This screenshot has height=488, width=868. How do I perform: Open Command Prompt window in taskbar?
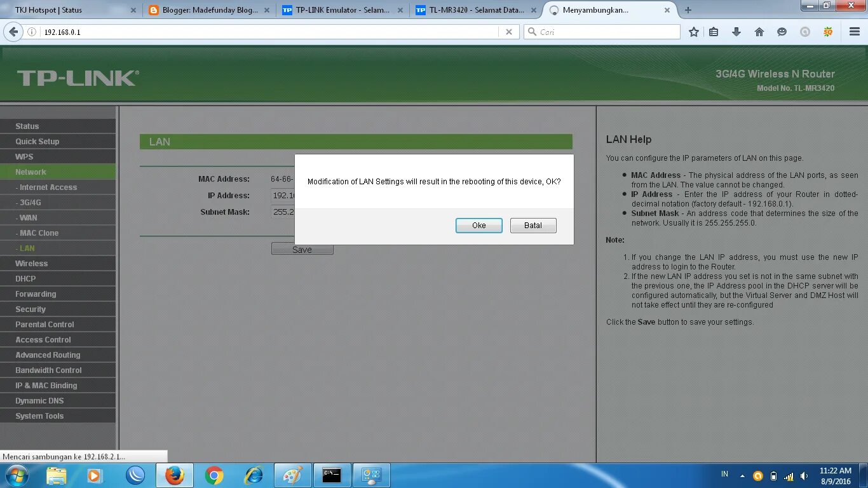[x=332, y=475]
